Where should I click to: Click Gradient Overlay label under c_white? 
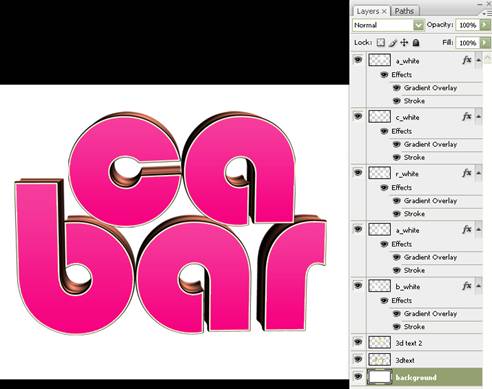click(x=430, y=144)
